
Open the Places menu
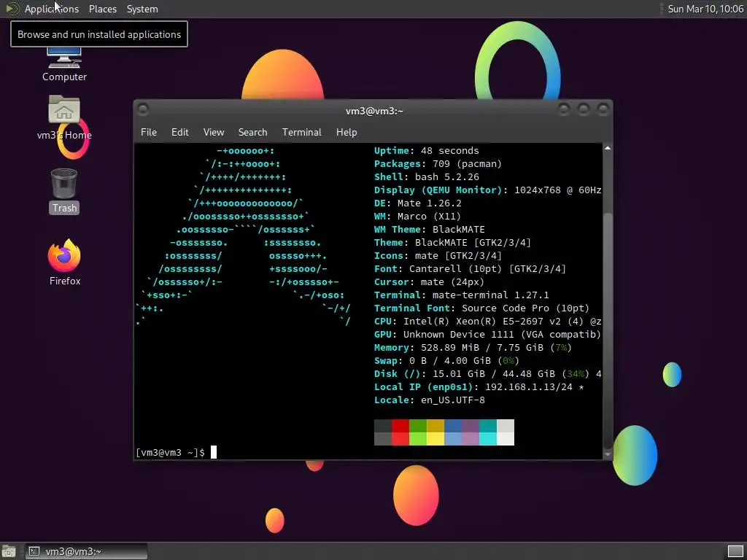pos(102,9)
